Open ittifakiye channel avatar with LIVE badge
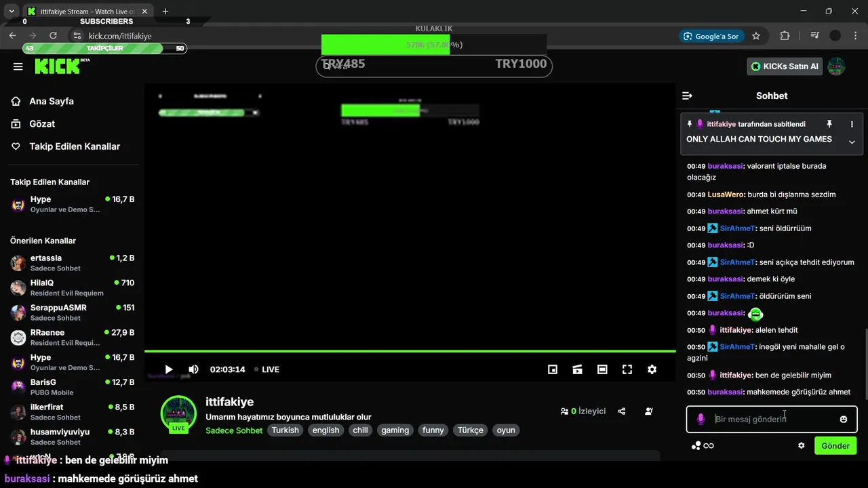Image resolution: width=868 pixels, height=488 pixels. tap(178, 413)
